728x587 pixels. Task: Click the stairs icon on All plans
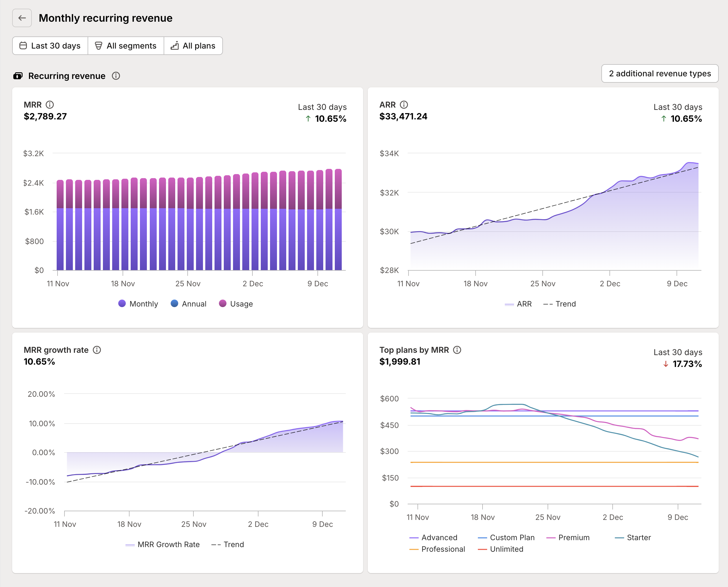174,45
